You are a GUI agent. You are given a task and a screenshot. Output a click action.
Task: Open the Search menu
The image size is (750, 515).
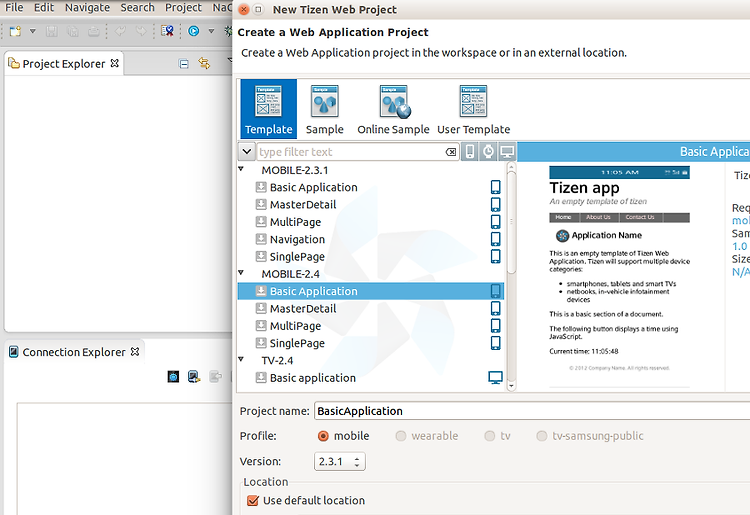[138, 8]
